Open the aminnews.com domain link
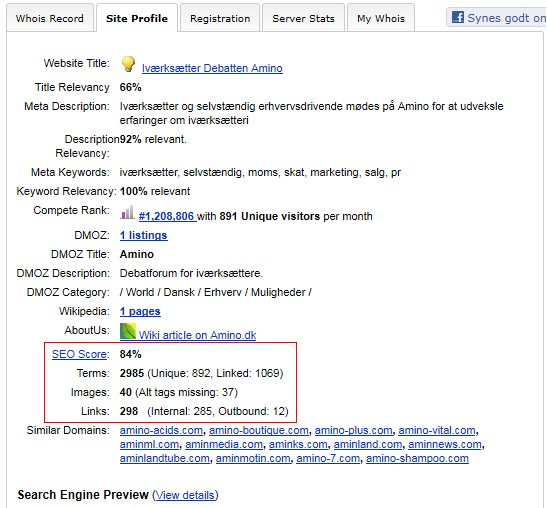This screenshot has height=508, width=547. pyautogui.click(x=445, y=444)
